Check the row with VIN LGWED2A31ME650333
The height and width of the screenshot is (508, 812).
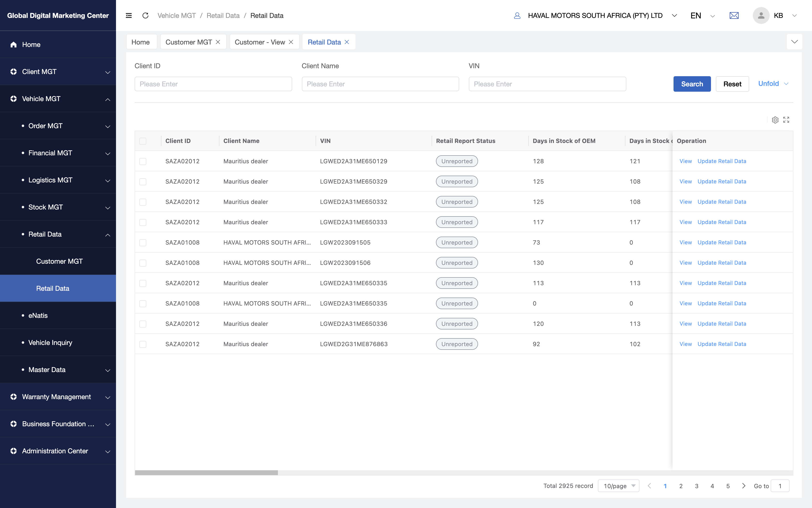(x=143, y=222)
